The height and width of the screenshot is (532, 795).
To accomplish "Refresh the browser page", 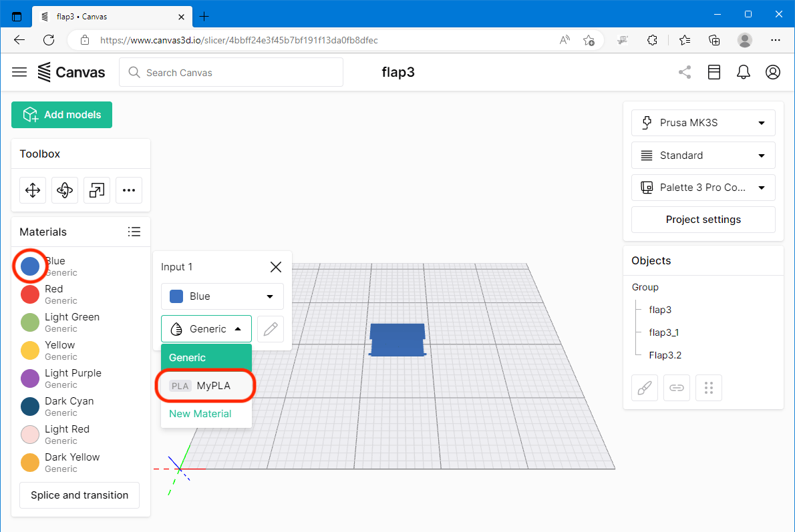I will [x=49, y=40].
